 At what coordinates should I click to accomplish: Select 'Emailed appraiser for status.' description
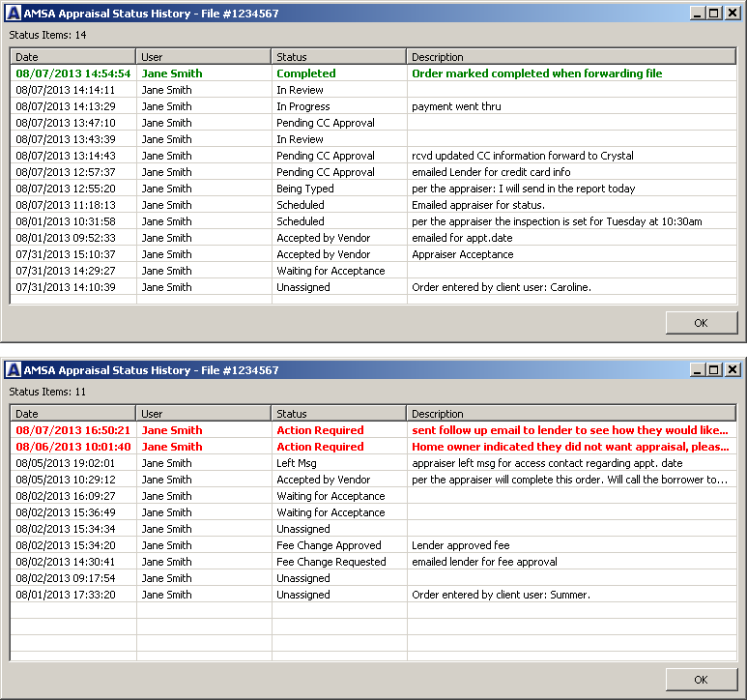click(478, 205)
